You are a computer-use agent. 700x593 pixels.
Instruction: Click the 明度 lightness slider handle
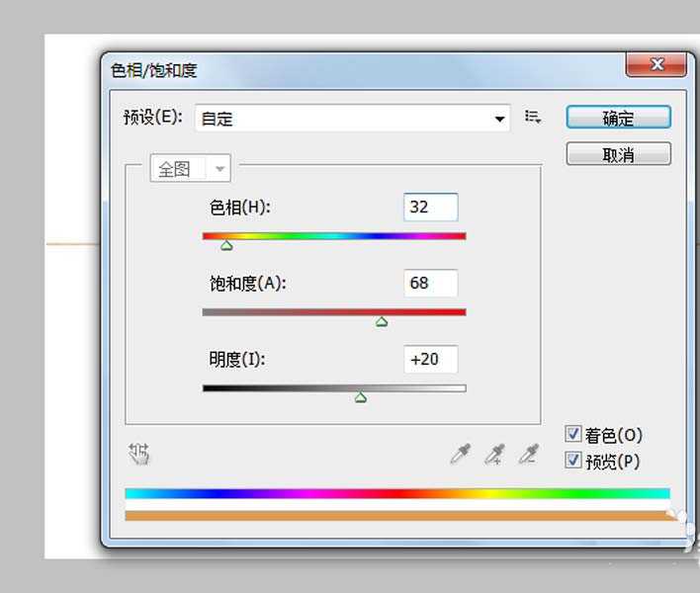click(361, 397)
